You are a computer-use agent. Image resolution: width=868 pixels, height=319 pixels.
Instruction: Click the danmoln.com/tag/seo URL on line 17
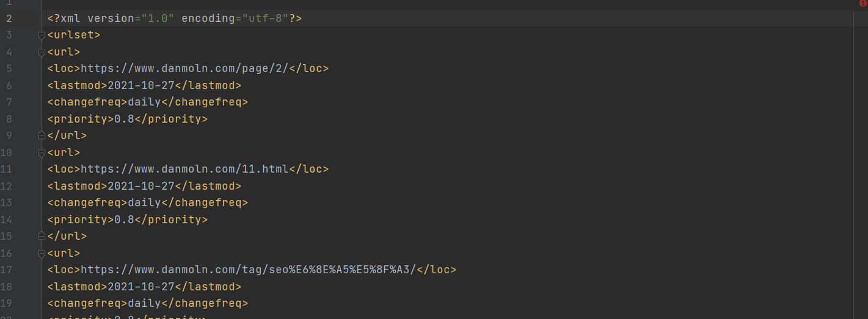pyautogui.click(x=249, y=270)
